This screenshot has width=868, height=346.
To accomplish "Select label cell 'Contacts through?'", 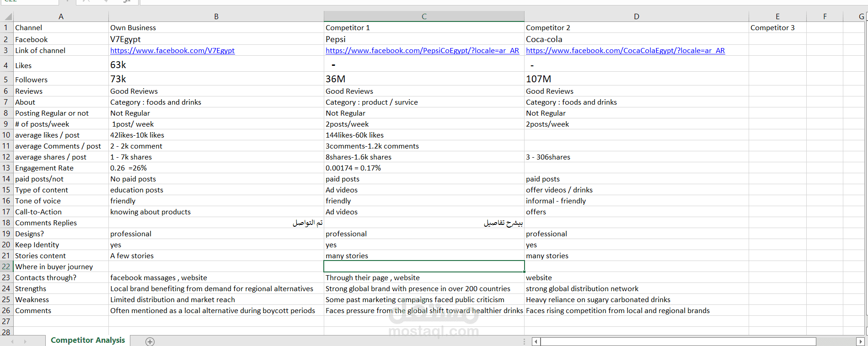I will click(61, 278).
